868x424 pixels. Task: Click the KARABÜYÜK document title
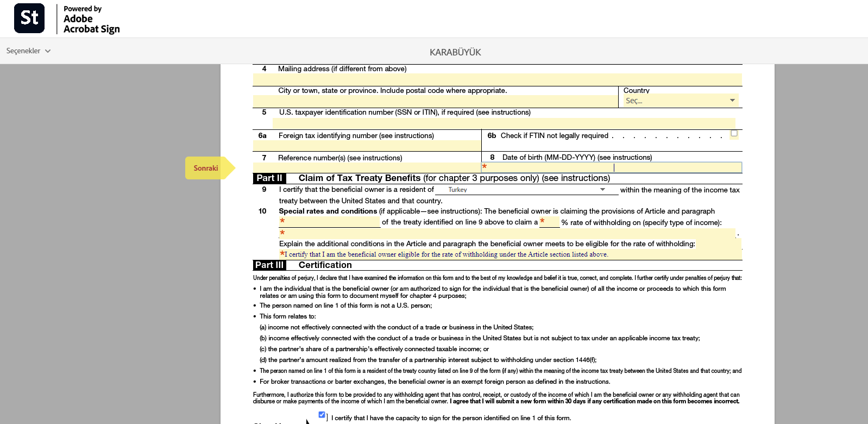click(455, 52)
